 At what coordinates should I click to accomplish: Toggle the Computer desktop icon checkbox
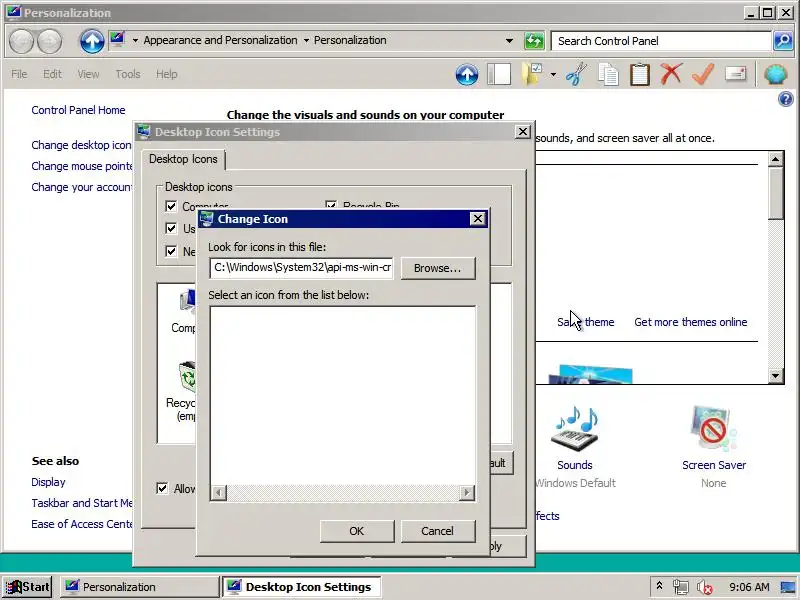point(171,206)
